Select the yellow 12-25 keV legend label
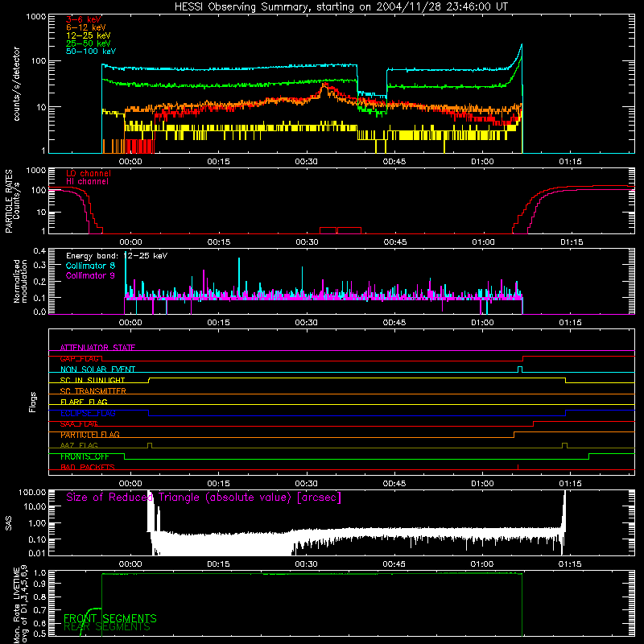644x644 pixels. pos(89,35)
